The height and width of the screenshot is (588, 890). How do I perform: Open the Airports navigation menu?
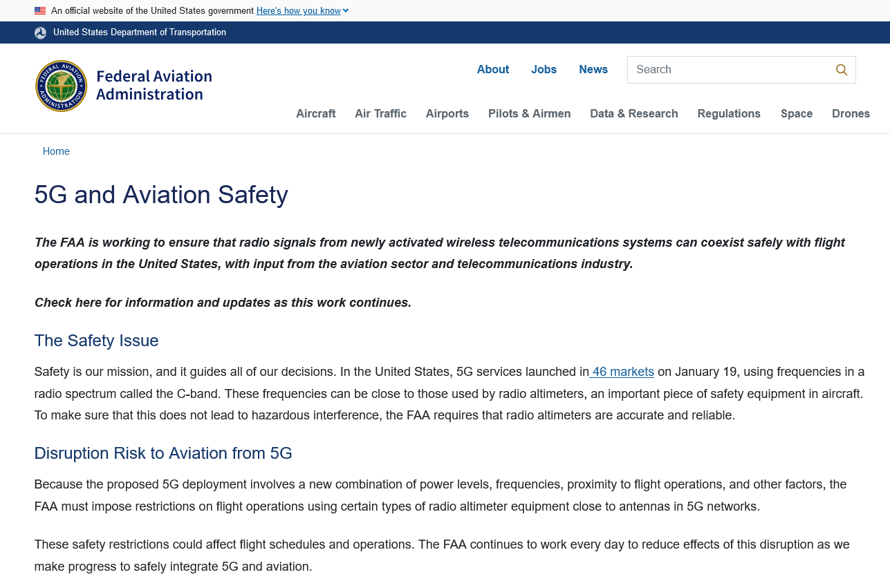(447, 114)
